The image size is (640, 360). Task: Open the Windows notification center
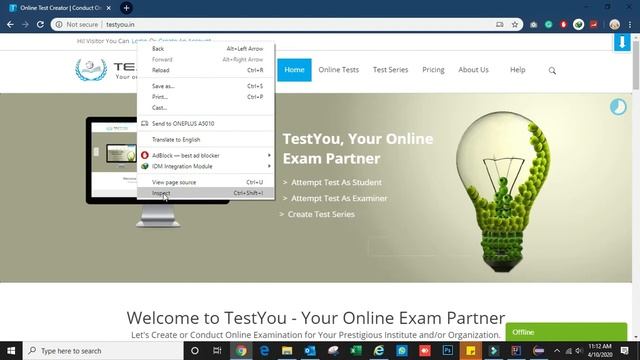click(624, 351)
